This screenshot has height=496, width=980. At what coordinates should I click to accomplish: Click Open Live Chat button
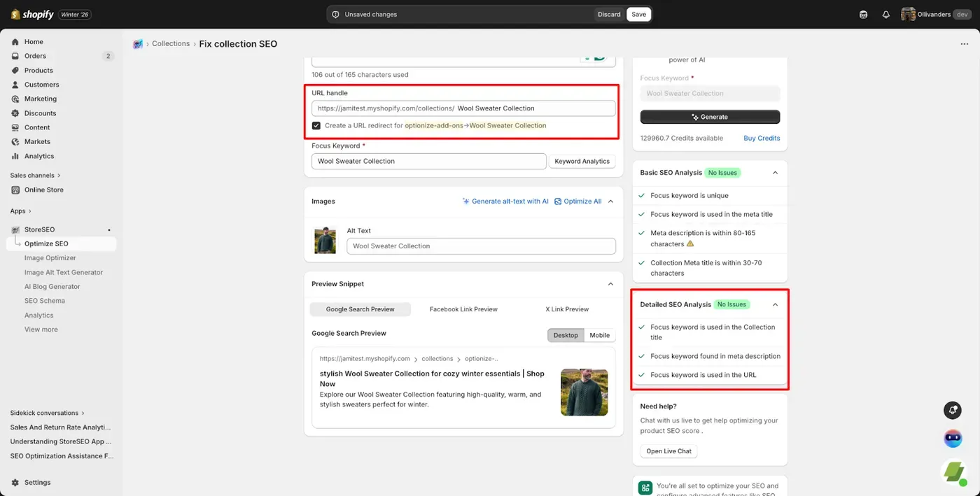668,451
